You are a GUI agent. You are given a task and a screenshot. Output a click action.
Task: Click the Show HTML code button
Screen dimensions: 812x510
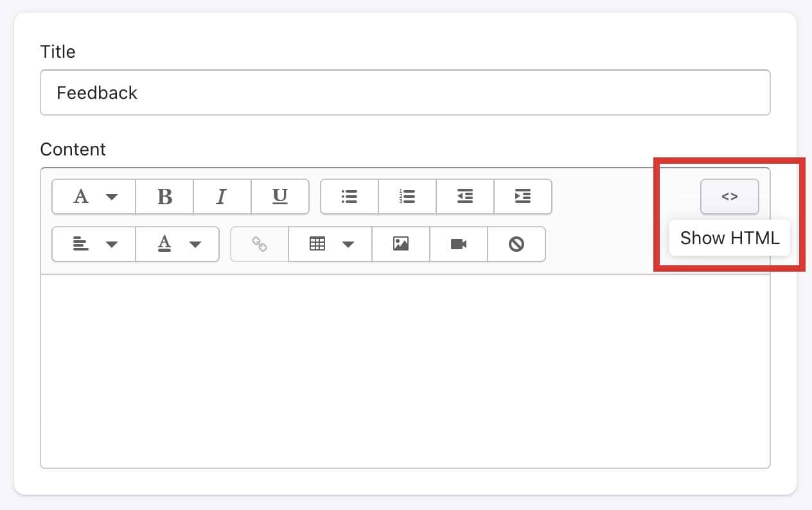tap(729, 197)
